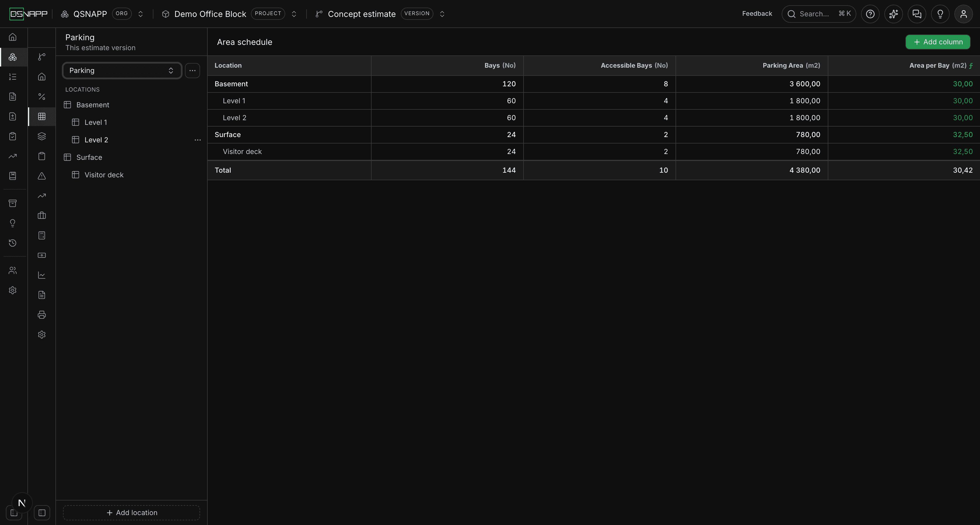Viewport: 980px width, 525px height.
Task: Expand the Demo Office Block project switcher
Action: click(x=294, y=14)
